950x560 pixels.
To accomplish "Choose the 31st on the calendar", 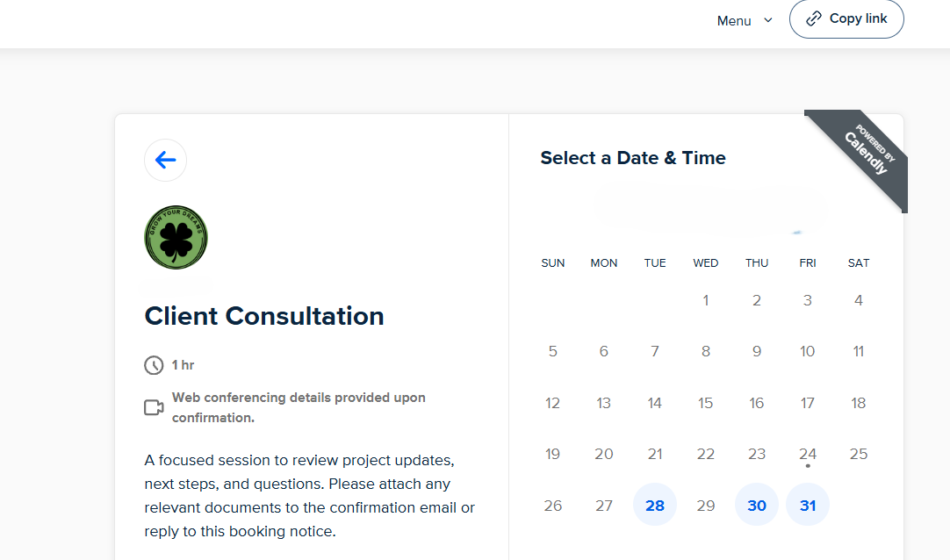I will point(808,505).
